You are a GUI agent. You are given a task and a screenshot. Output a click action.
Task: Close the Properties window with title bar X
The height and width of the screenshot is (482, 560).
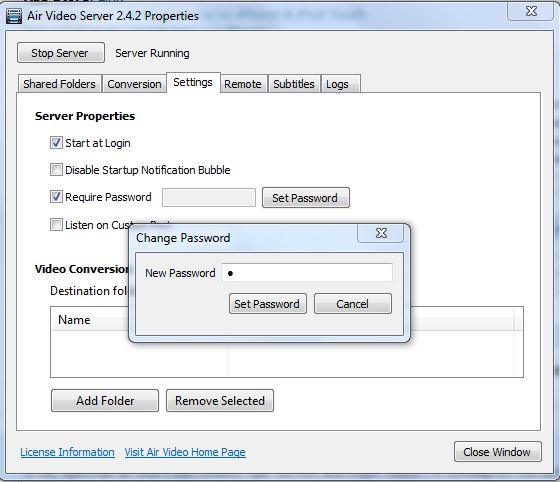(x=531, y=11)
